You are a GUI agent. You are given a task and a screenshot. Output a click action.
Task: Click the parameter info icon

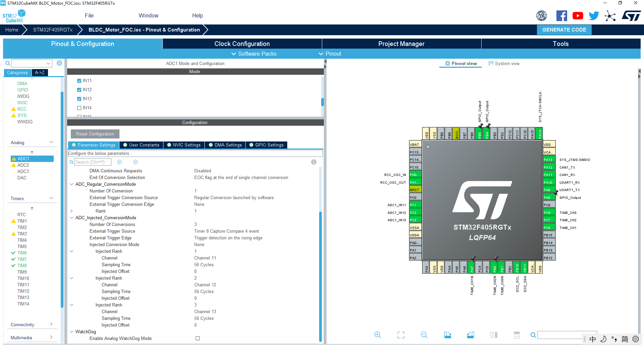[314, 162]
